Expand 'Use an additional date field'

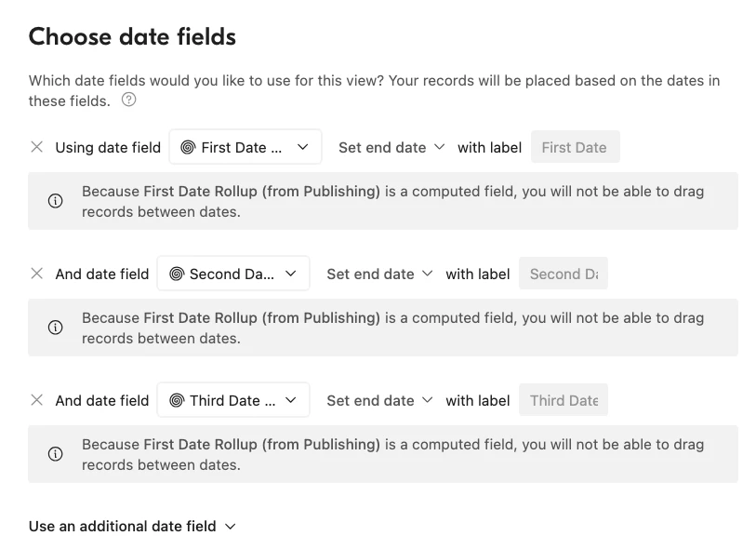pyautogui.click(x=132, y=526)
